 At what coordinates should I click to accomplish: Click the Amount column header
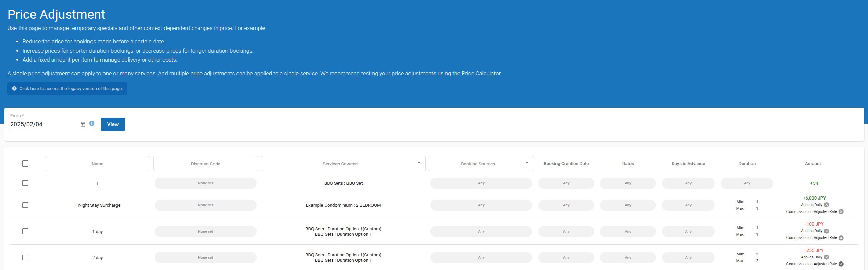(x=812, y=164)
